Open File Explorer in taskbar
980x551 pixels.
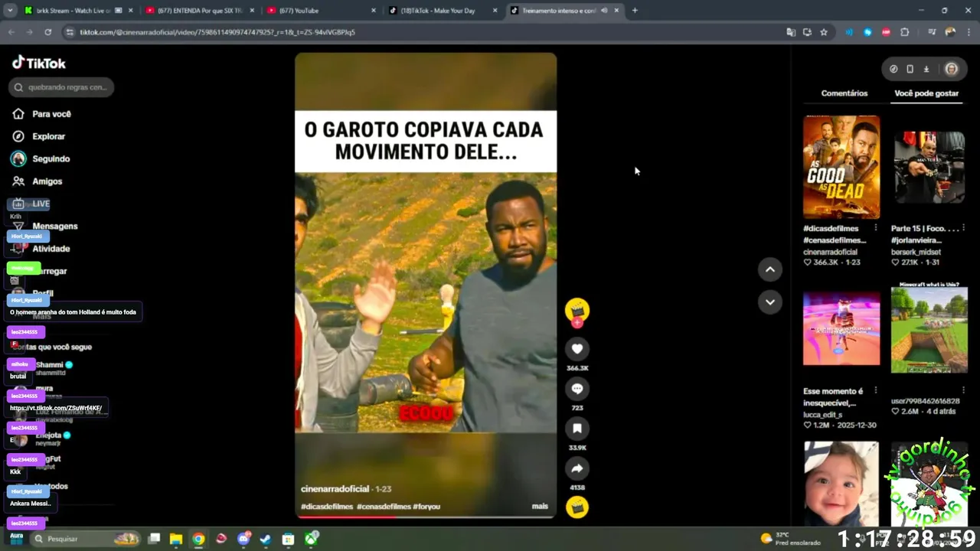[x=176, y=539]
